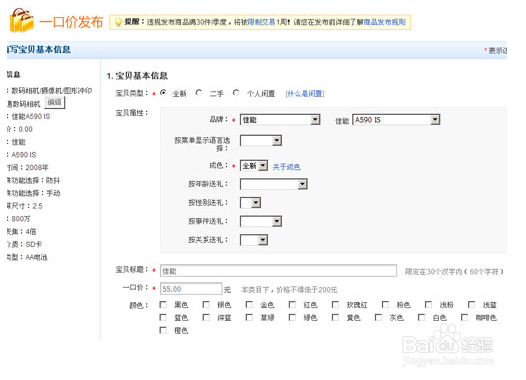Tick the 蓝色 color checkbox
The image size is (526, 380).
163,317
